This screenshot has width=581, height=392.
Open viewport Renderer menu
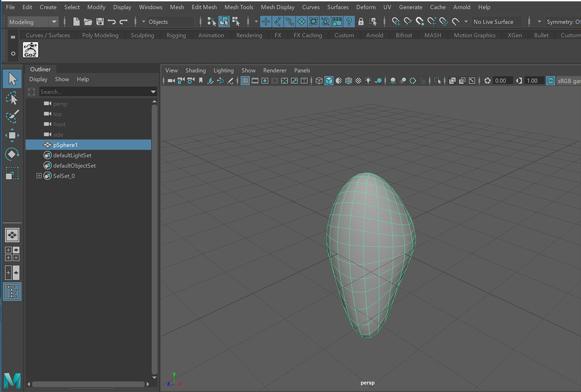click(275, 70)
